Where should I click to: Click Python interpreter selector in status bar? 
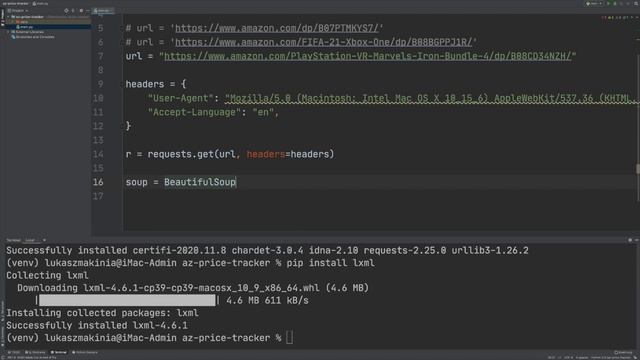[x=611, y=358]
